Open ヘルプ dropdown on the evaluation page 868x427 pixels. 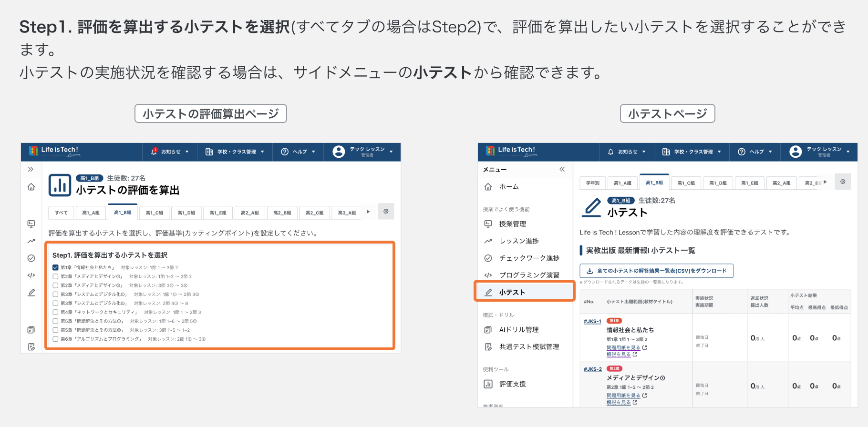298,152
